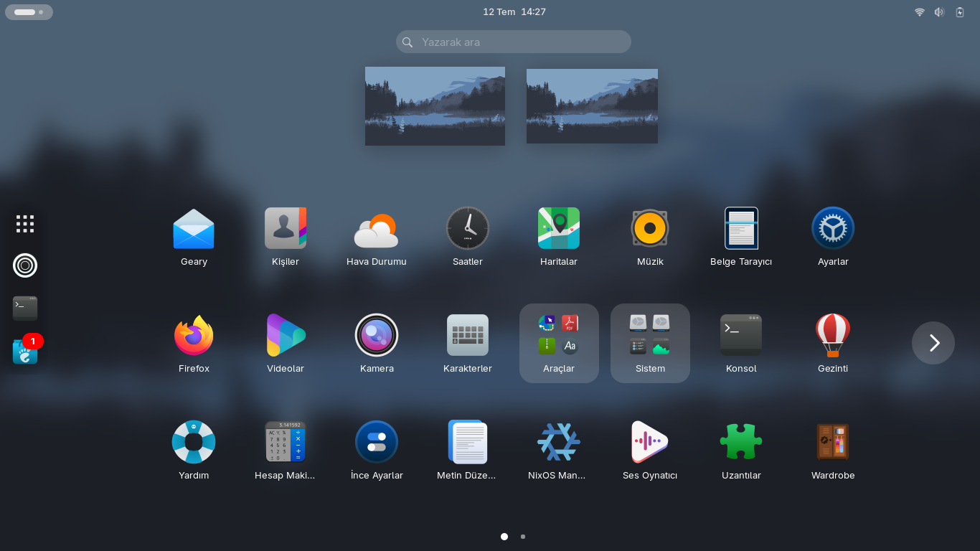Viewport: 980px width, 551px height.
Task: Open the Sistem app folder
Action: pos(650,344)
